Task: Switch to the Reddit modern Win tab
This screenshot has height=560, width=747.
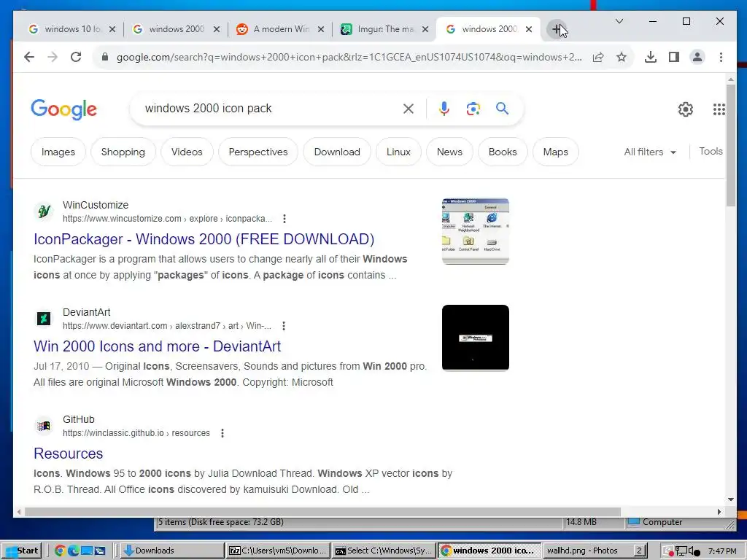Action: tap(280, 29)
